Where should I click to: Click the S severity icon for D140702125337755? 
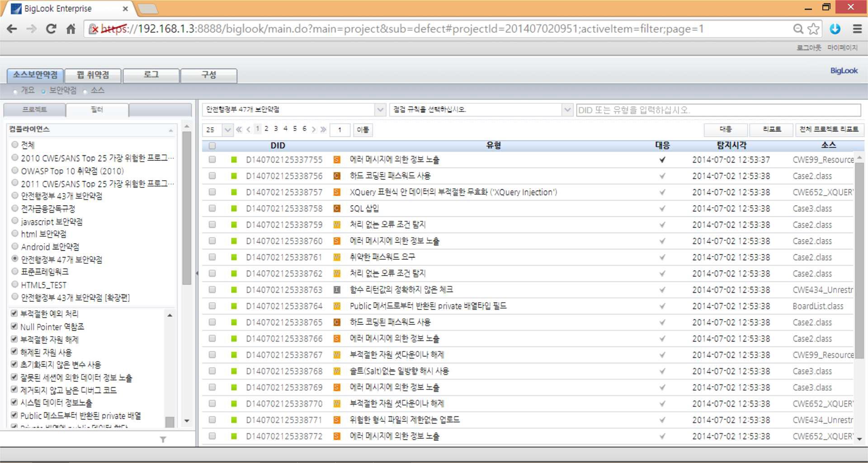tap(337, 159)
